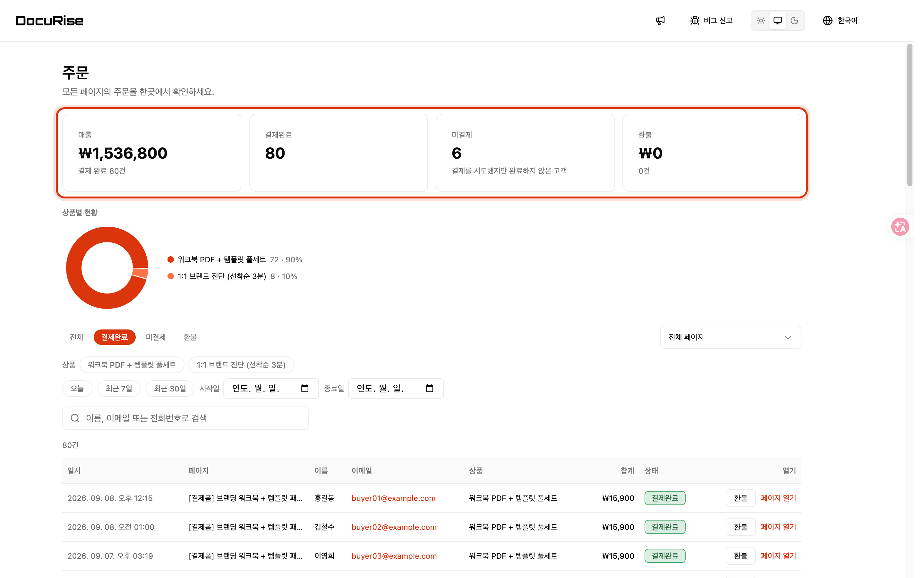
Task: Filter orders by 오늘
Action: pos(77,389)
